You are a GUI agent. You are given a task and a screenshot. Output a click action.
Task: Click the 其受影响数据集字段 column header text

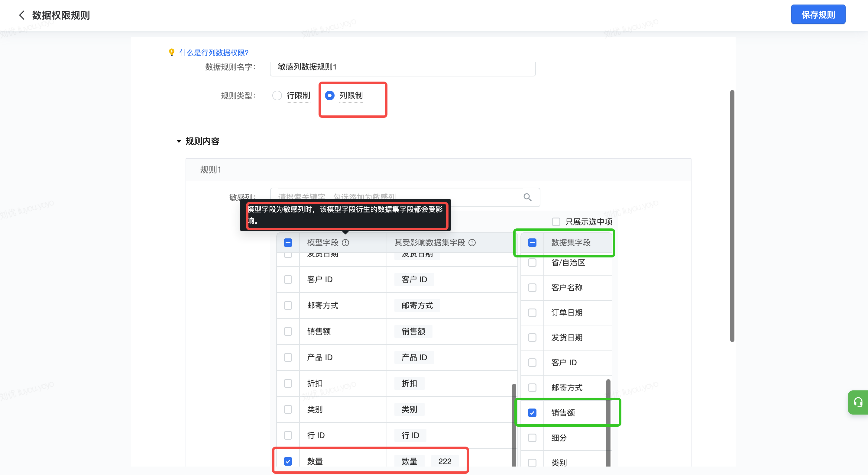pos(430,243)
